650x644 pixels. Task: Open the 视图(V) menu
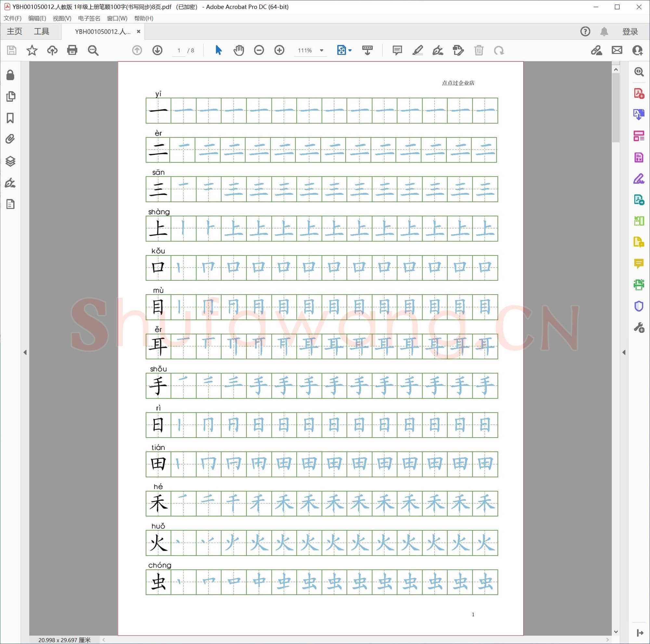[62, 18]
